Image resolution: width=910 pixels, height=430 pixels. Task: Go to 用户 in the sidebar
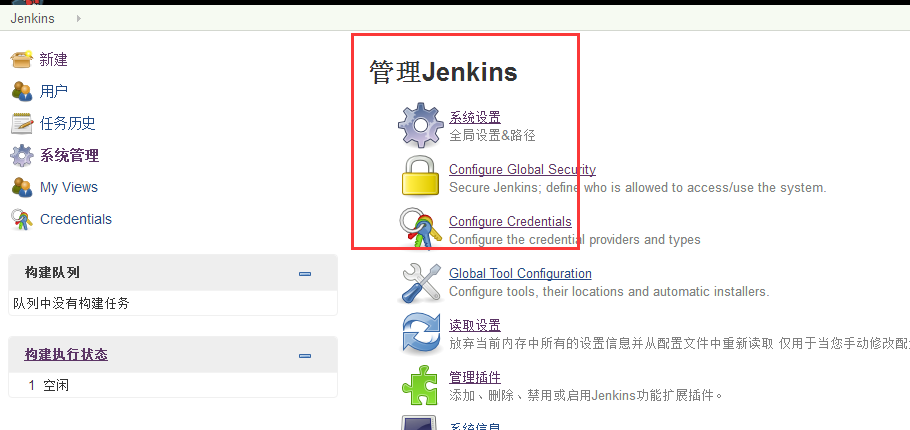click(x=53, y=91)
